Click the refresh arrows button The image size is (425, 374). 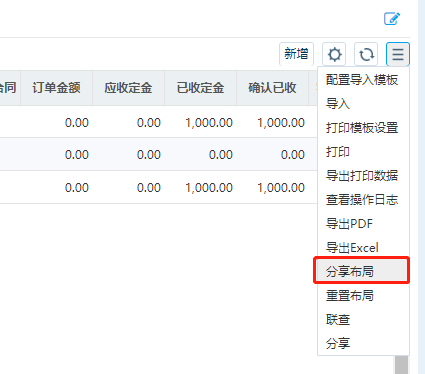(366, 54)
